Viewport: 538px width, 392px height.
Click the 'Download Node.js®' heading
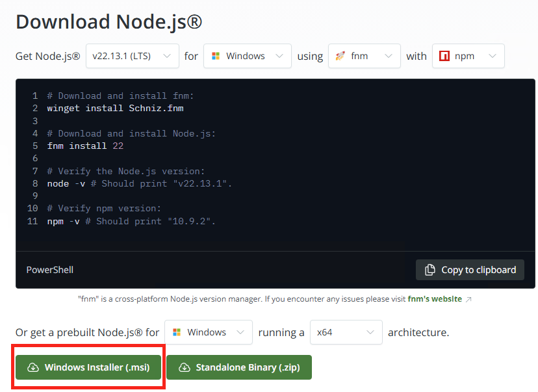tap(109, 21)
